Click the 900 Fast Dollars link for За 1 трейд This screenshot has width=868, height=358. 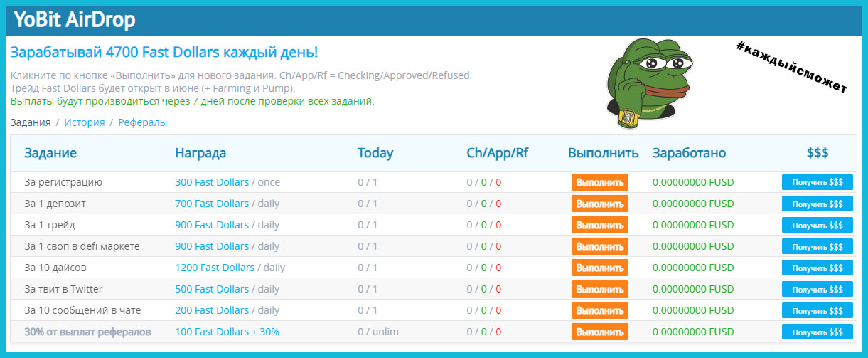pos(212,225)
